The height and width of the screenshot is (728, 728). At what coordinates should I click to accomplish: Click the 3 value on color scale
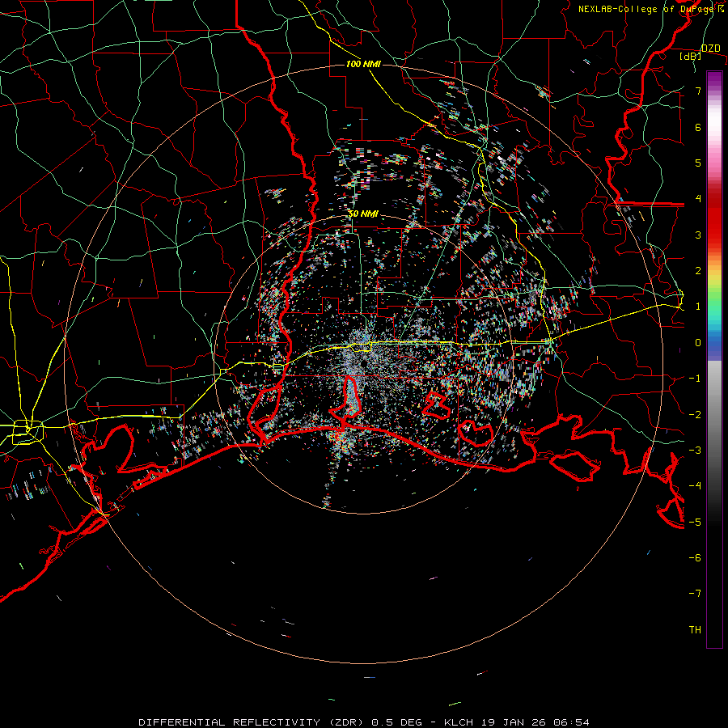pyautogui.click(x=698, y=235)
